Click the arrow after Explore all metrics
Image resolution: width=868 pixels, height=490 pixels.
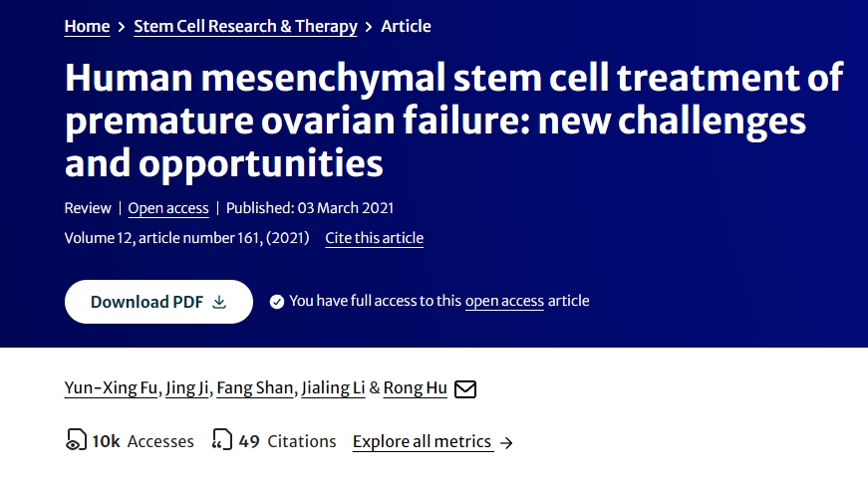[506, 442]
